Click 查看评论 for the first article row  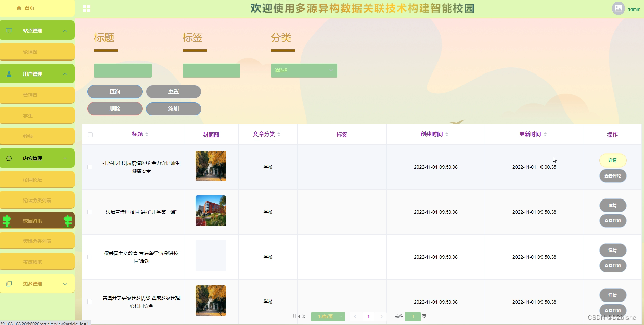(612, 176)
